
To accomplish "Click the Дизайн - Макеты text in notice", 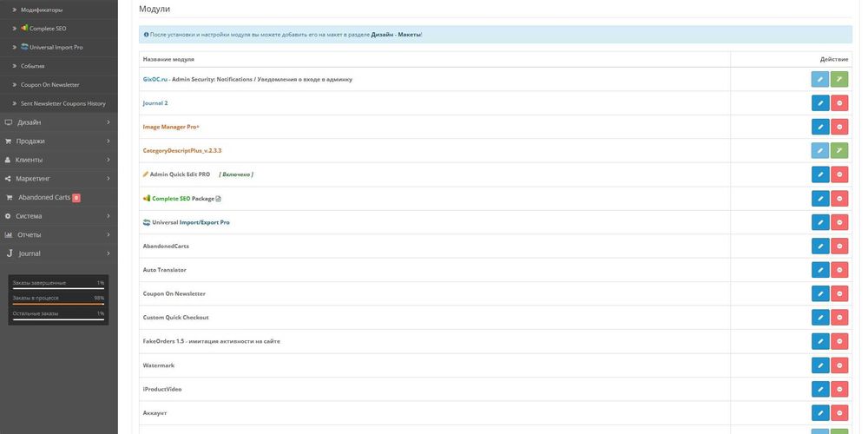I will (396, 35).
